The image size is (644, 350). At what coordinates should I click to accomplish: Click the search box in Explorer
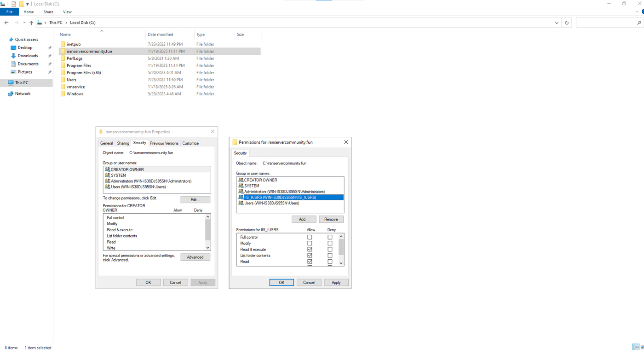607,23
